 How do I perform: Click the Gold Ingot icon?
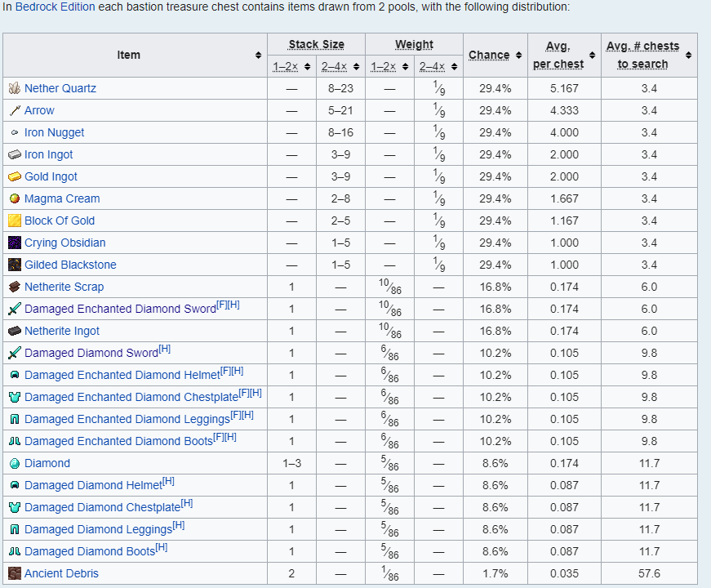tap(14, 176)
